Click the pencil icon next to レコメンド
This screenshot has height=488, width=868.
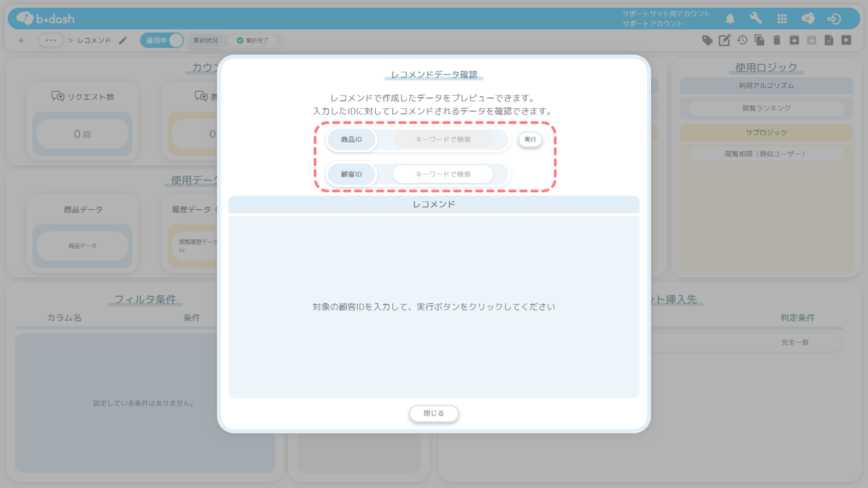[x=123, y=40]
